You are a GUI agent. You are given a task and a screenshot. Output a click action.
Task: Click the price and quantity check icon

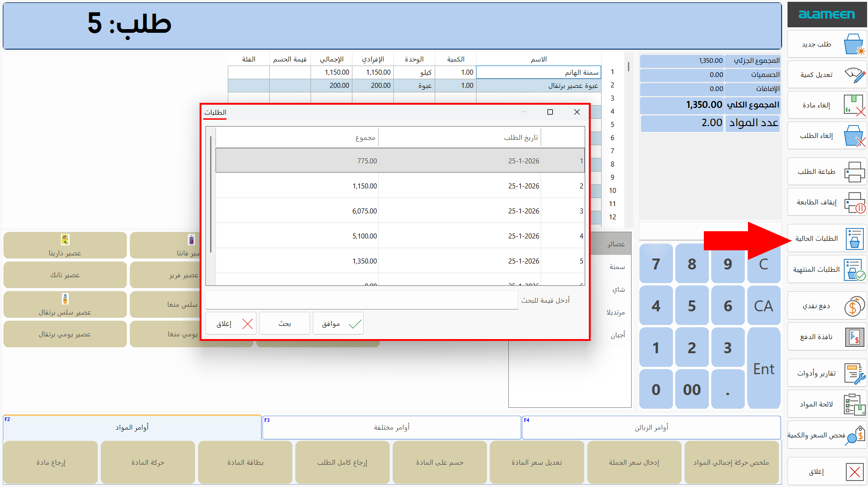[854, 436]
